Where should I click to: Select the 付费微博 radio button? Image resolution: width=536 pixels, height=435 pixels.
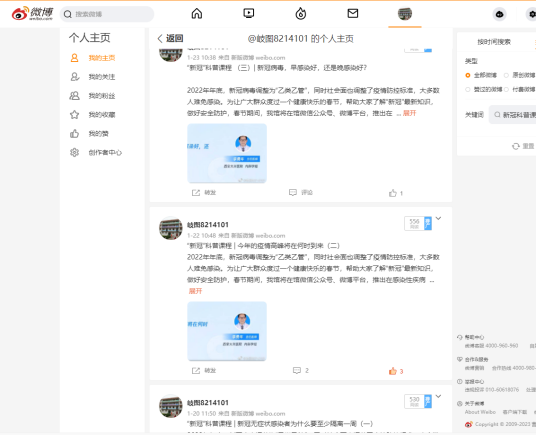(x=506, y=90)
